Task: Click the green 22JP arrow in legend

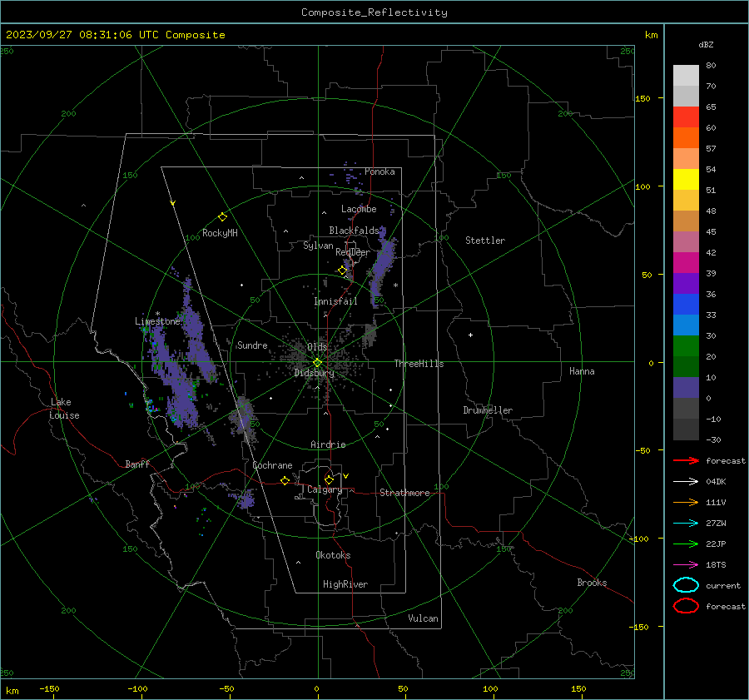Action: click(686, 544)
